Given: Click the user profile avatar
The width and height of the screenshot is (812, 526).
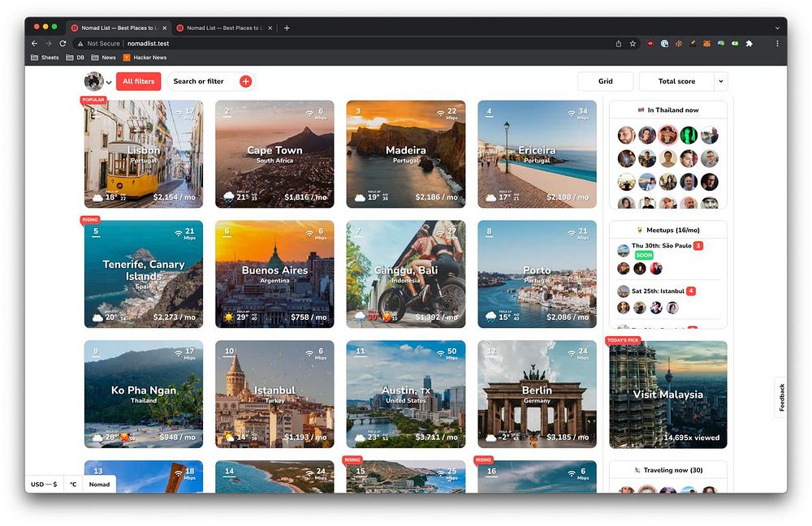Looking at the screenshot, I should coord(93,81).
